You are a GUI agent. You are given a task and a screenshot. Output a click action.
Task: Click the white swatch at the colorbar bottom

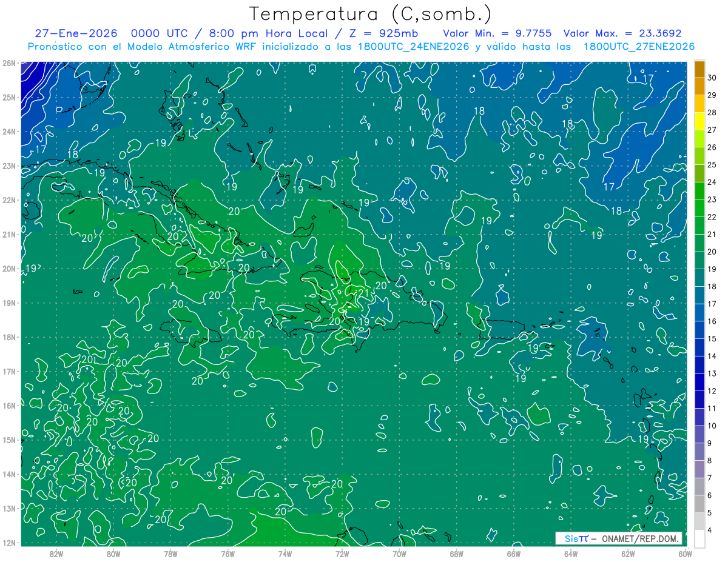[x=699, y=538]
